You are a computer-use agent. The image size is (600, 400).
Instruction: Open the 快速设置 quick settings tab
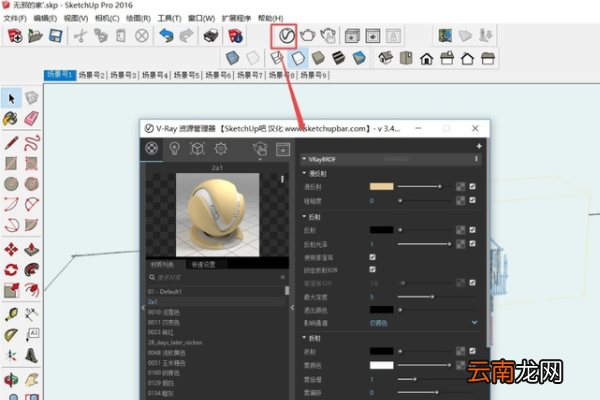[x=204, y=264]
